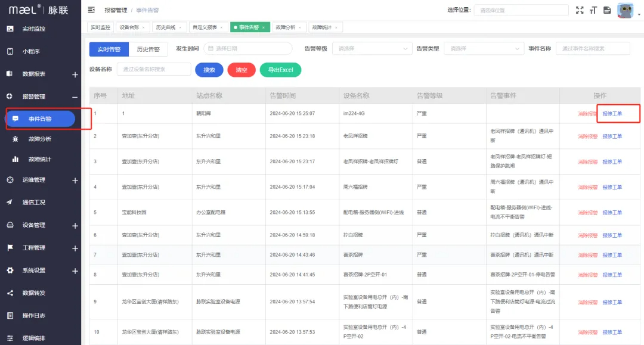
Task: Switch to 实时监控 page tab
Action: coord(101,27)
